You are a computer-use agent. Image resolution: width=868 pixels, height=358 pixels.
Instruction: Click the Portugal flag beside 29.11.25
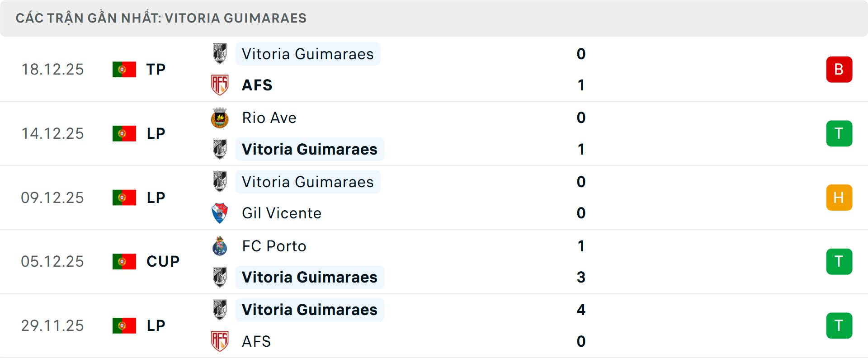click(x=123, y=325)
